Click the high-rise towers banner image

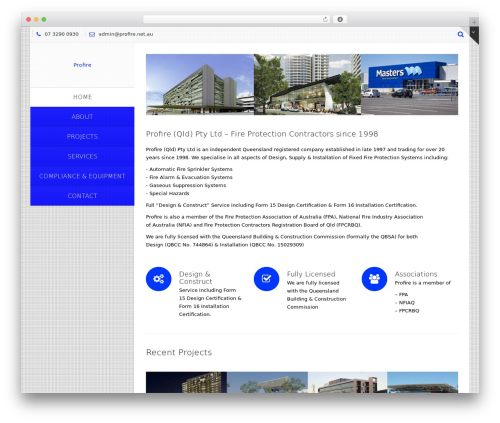pyautogui.click(x=307, y=84)
